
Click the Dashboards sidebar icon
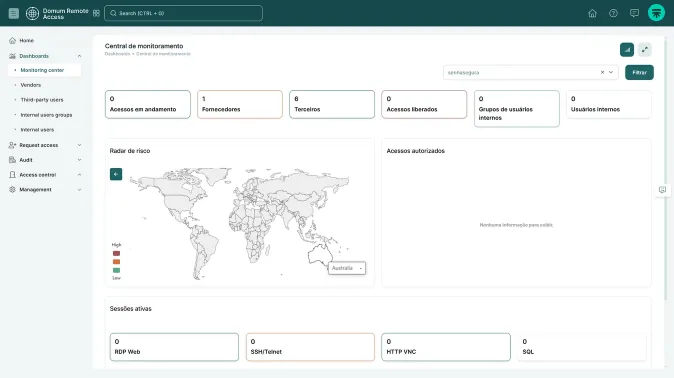(x=12, y=56)
